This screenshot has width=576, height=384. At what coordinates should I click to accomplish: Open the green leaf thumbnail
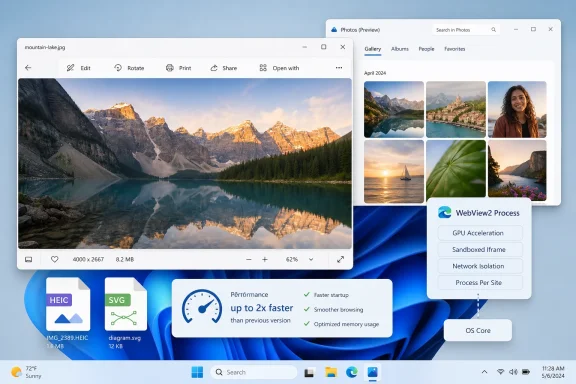click(x=456, y=169)
